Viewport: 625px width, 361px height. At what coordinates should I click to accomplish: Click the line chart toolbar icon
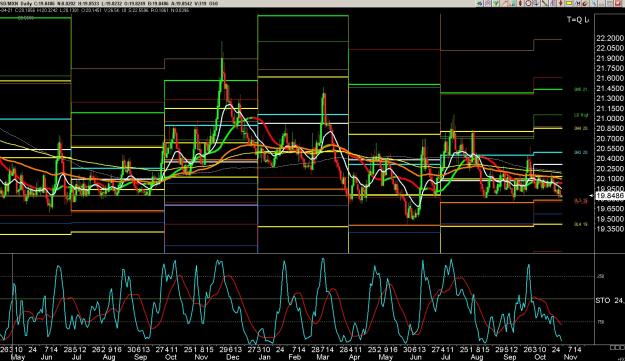click(x=506, y=3)
